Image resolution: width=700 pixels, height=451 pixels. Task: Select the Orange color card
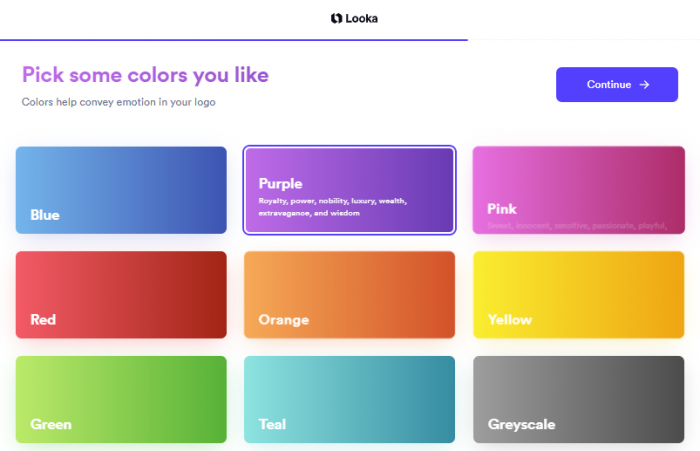(349, 295)
